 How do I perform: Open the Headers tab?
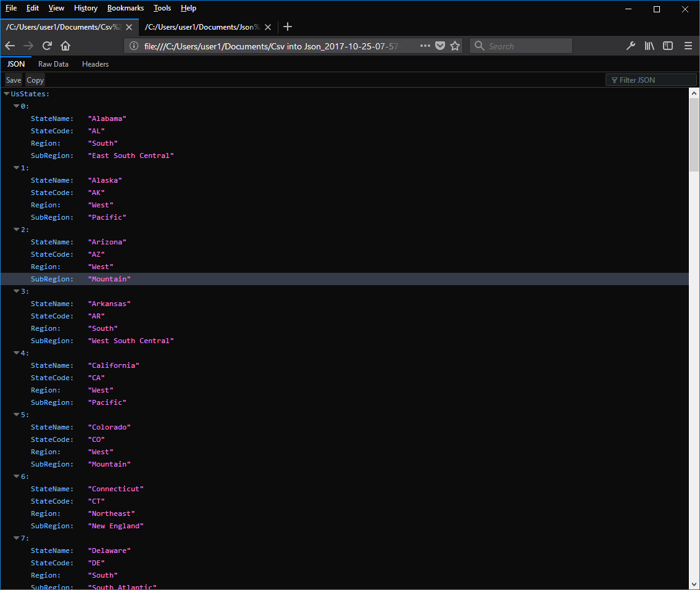click(x=95, y=64)
